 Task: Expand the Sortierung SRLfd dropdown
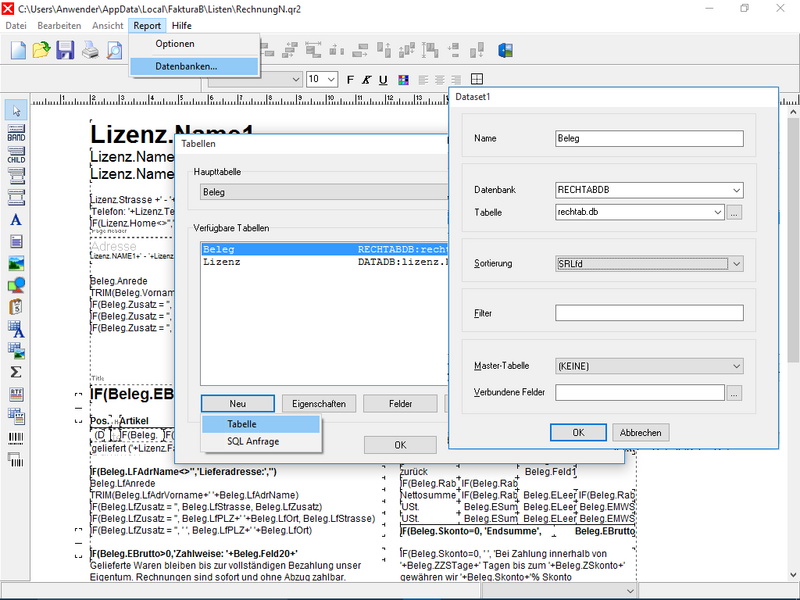point(736,264)
